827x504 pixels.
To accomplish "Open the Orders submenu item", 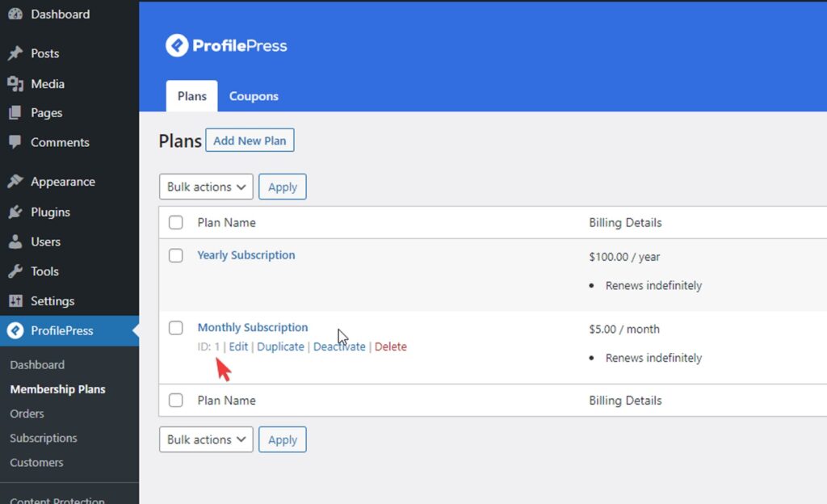I will (x=27, y=414).
